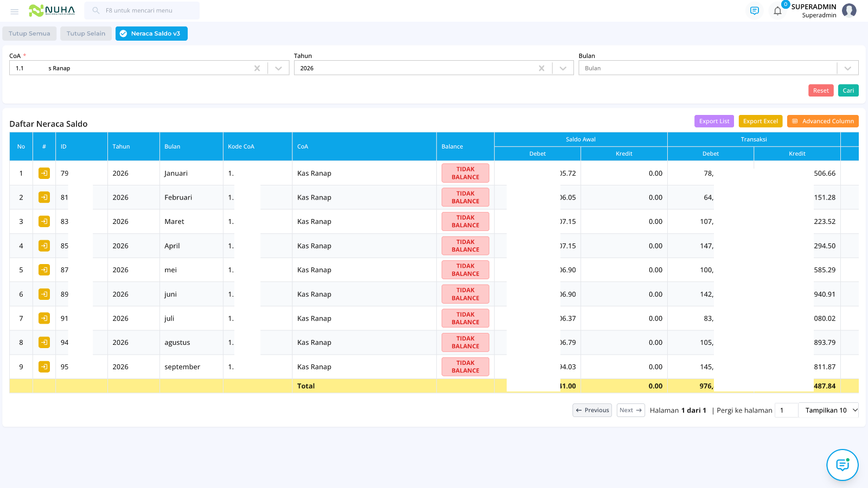The height and width of the screenshot is (488, 868).
Task: Click TIDAK BALANCE badge for Januari
Action: tap(465, 174)
